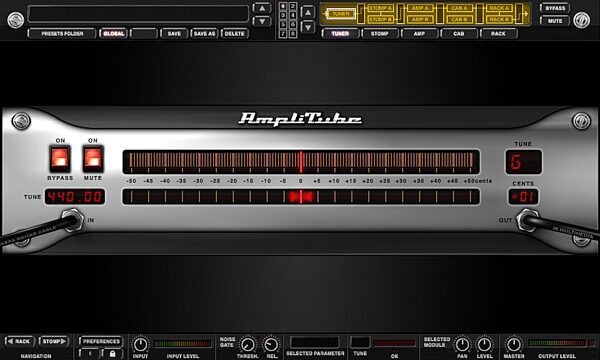Select routing configuration 6
Image resolution: width=600 pixels, height=360 pixels.
pyautogui.click(x=292, y=24)
